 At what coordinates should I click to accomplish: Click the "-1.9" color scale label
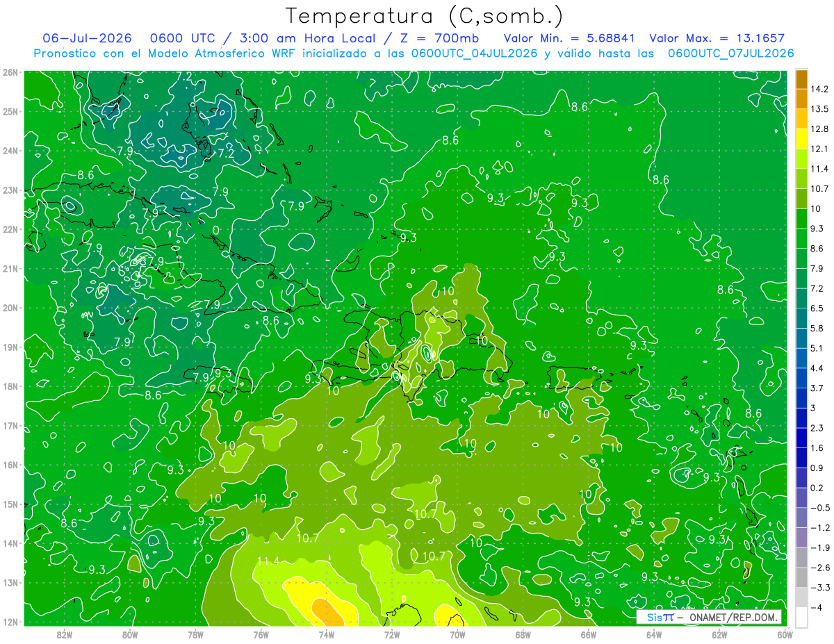click(x=820, y=547)
